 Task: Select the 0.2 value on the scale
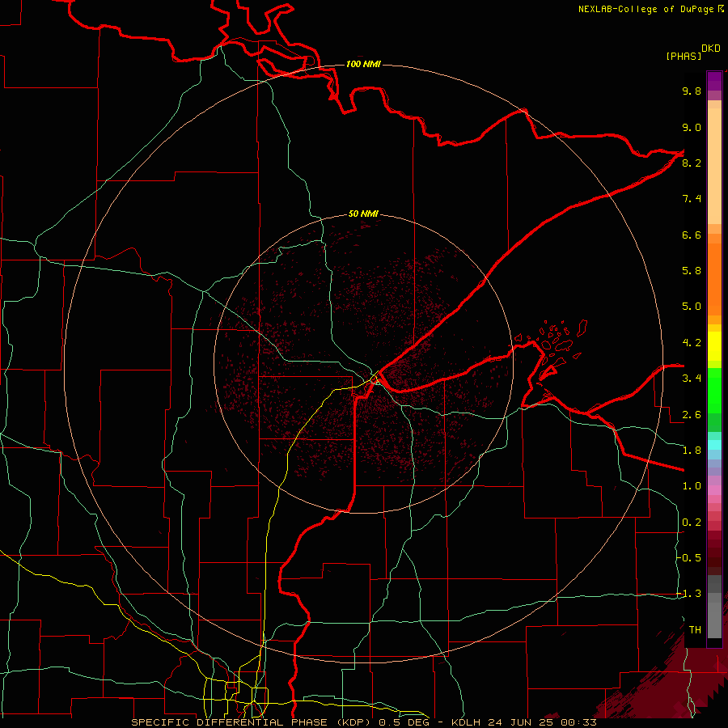click(x=692, y=523)
